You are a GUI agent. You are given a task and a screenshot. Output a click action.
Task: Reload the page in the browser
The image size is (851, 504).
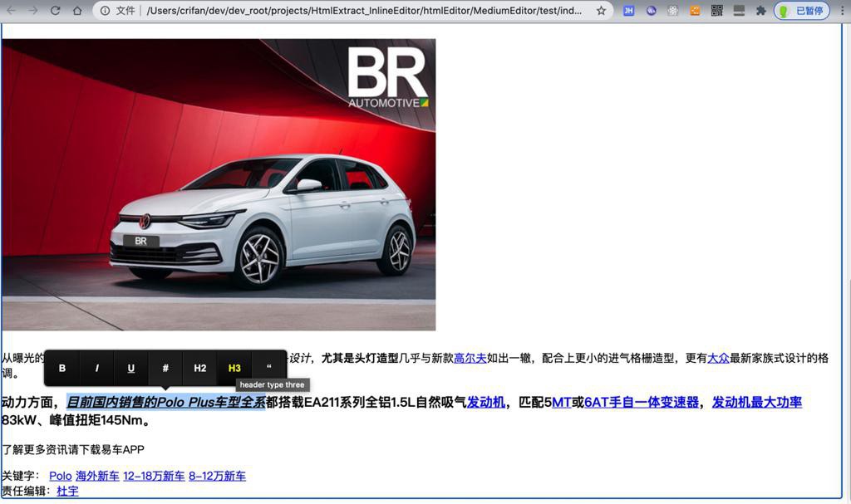click(x=55, y=10)
